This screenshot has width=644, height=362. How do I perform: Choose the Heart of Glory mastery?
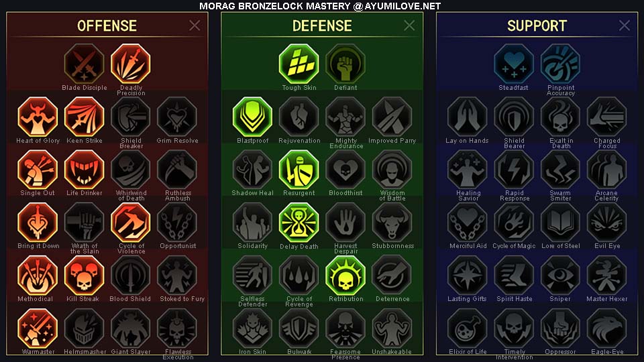tap(38, 117)
